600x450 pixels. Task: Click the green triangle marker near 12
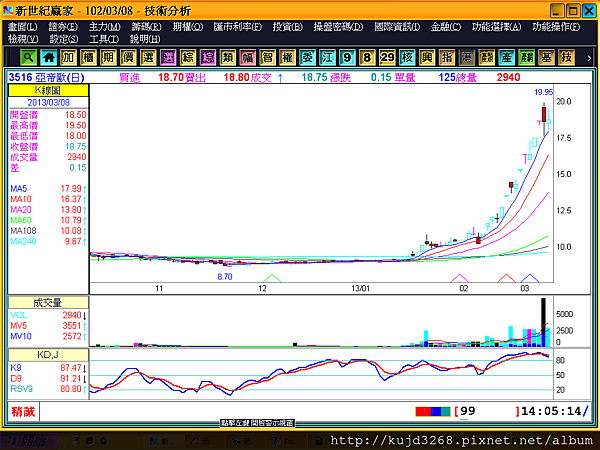272,278
